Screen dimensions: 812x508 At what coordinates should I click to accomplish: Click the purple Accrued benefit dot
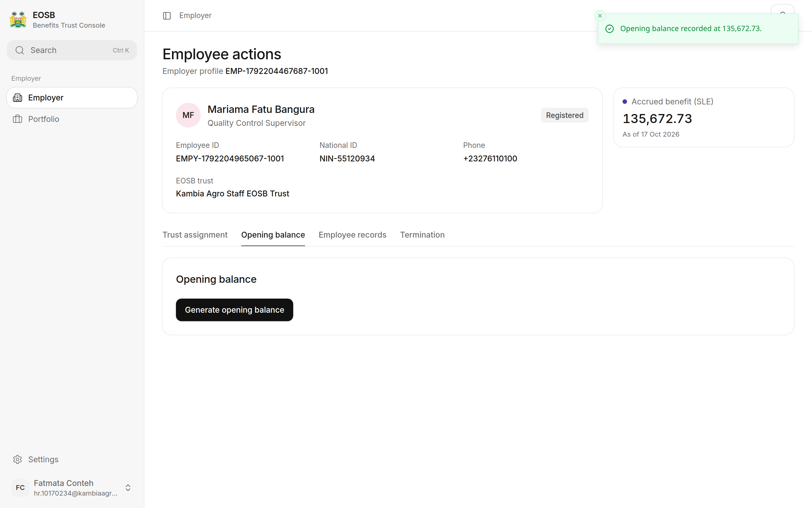pyautogui.click(x=625, y=102)
